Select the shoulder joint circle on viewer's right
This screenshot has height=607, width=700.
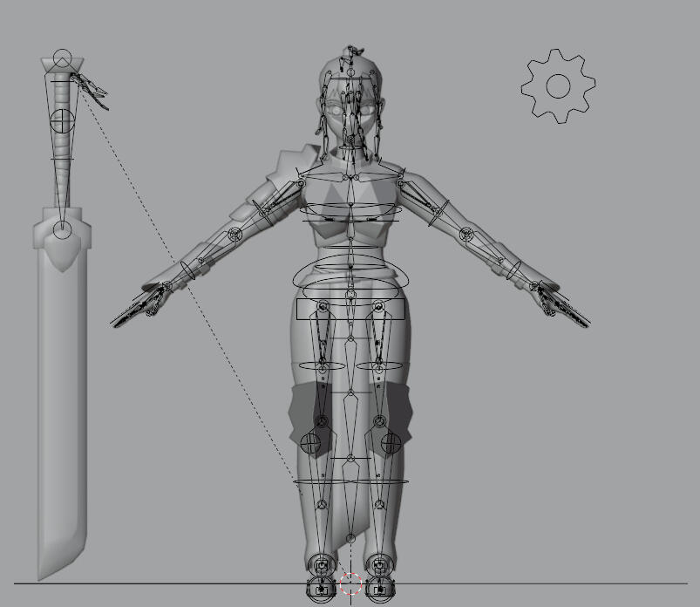tap(401, 184)
